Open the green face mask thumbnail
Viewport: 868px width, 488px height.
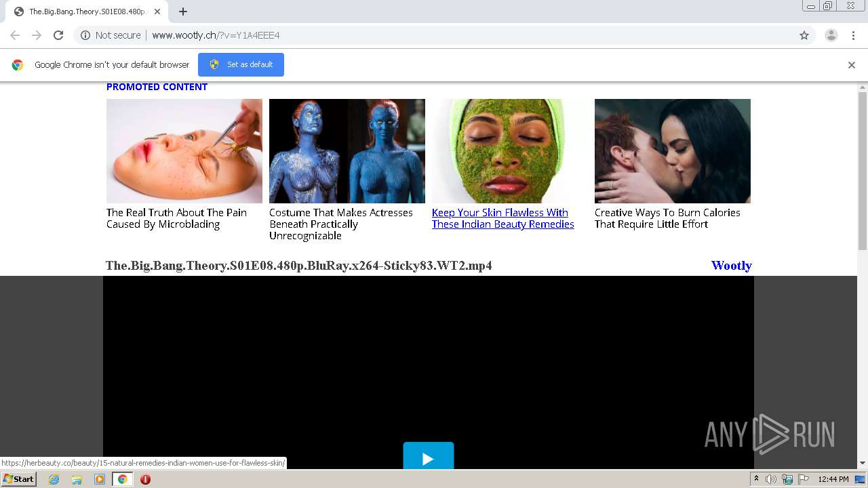pyautogui.click(x=510, y=150)
